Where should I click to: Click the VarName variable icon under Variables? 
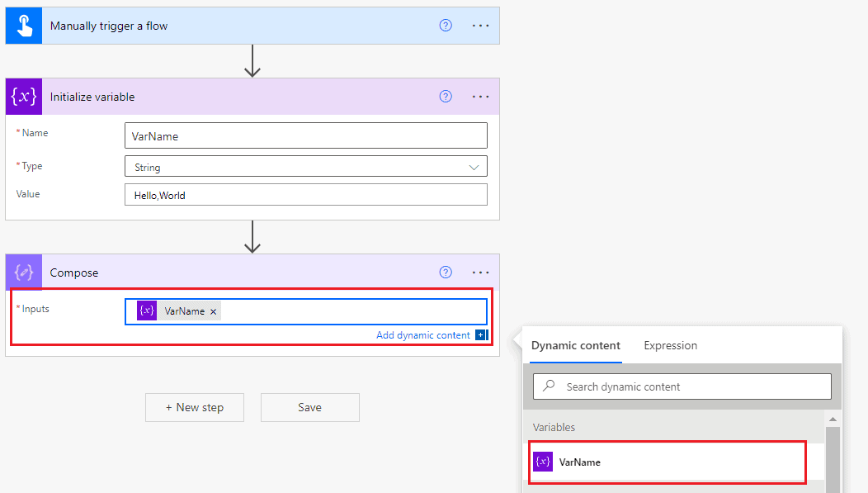click(x=544, y=462)
